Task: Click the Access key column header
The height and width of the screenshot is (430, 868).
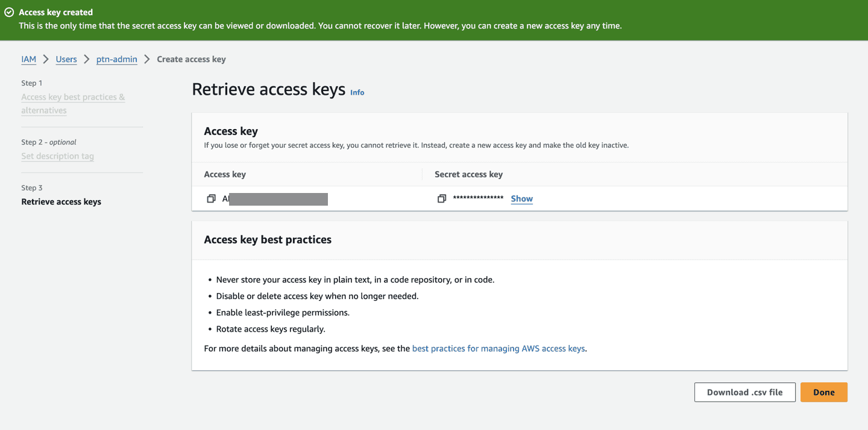Action: (225, 174)
